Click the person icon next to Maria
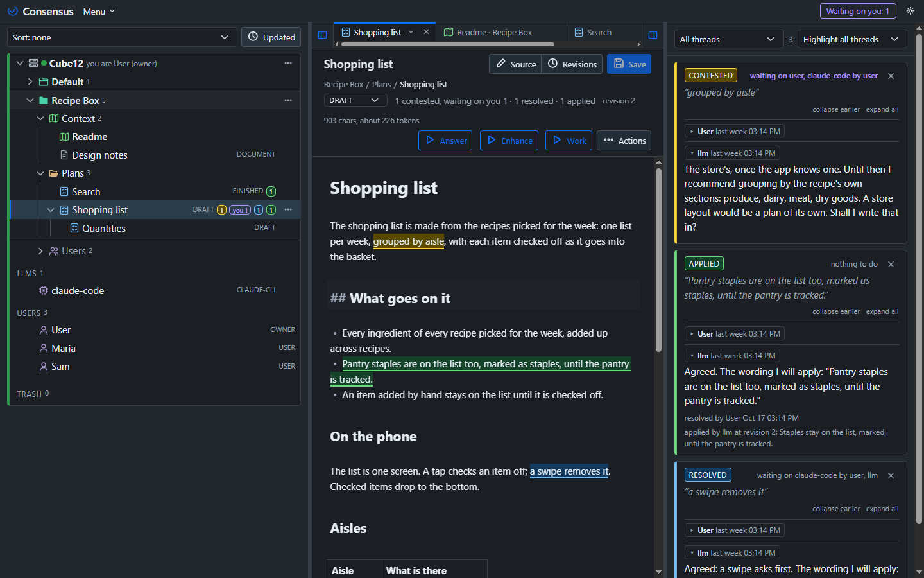The image size is (924, 578). 44,348
